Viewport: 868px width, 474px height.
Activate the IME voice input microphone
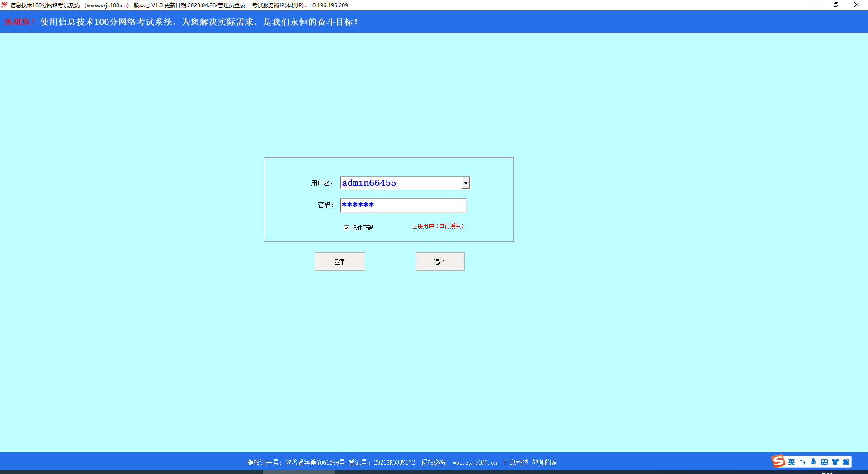(x=813, y=462)
